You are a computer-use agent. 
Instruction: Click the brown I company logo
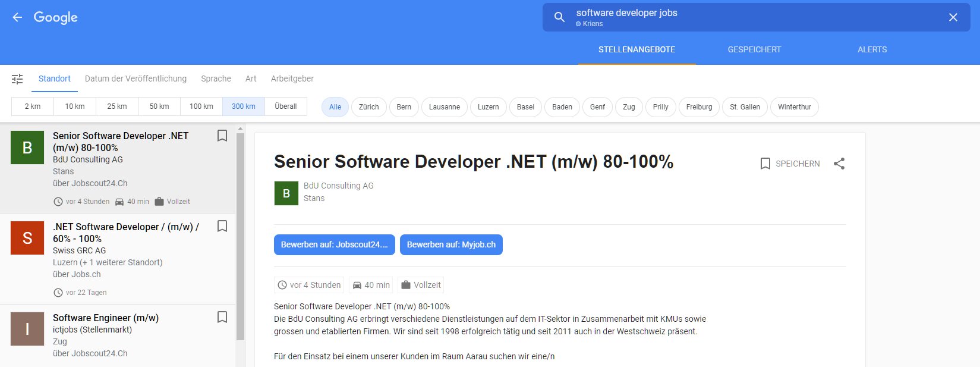pos(27,329)
